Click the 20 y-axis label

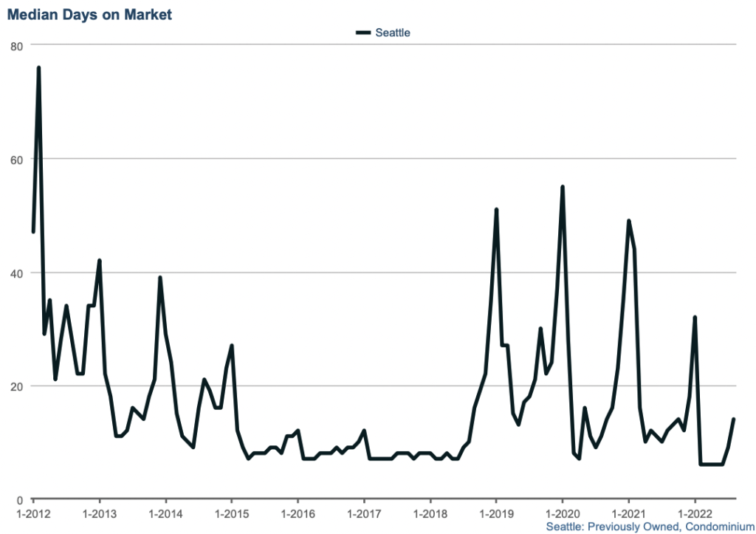pos(17,386)
